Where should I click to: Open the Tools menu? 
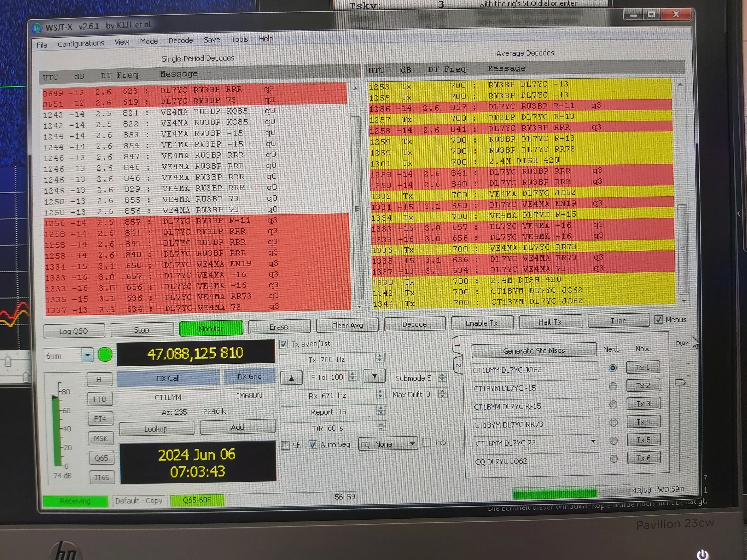[239, 39]
